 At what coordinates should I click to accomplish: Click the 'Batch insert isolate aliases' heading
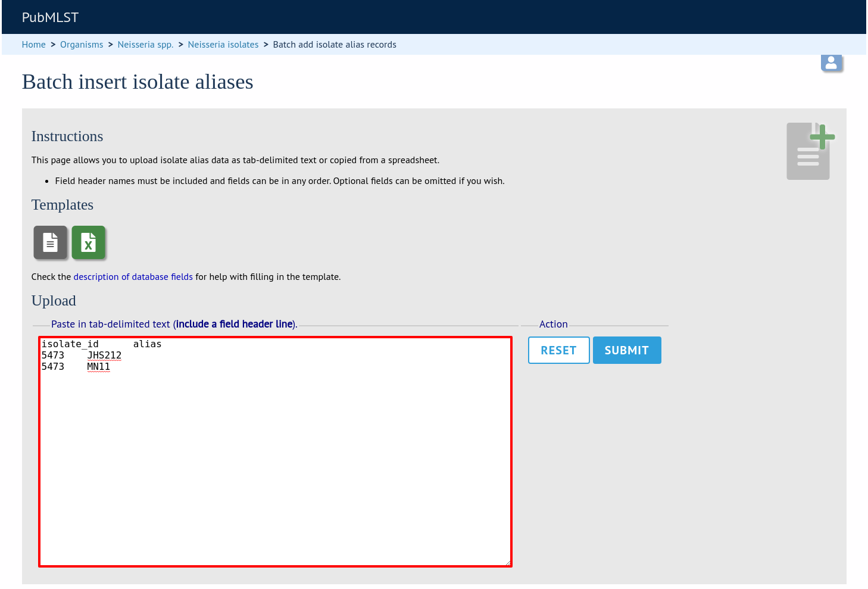(x=138, y=82)
